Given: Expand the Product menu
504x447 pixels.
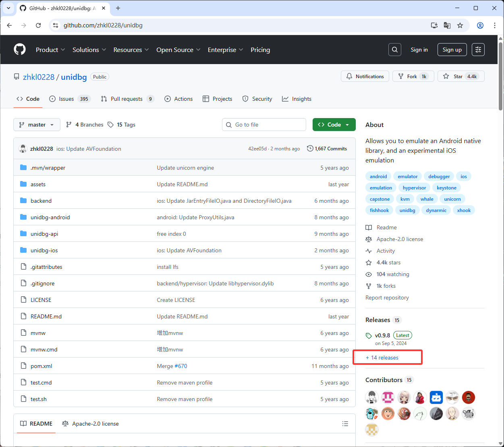Looking at the screenshot, I should tap(50, 50).
